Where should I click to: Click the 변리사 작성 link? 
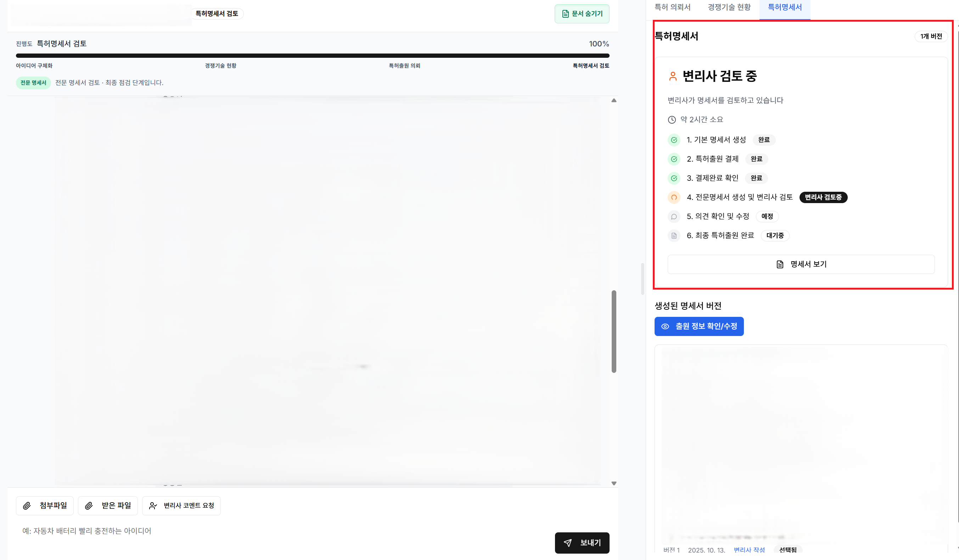pos(749,550)
